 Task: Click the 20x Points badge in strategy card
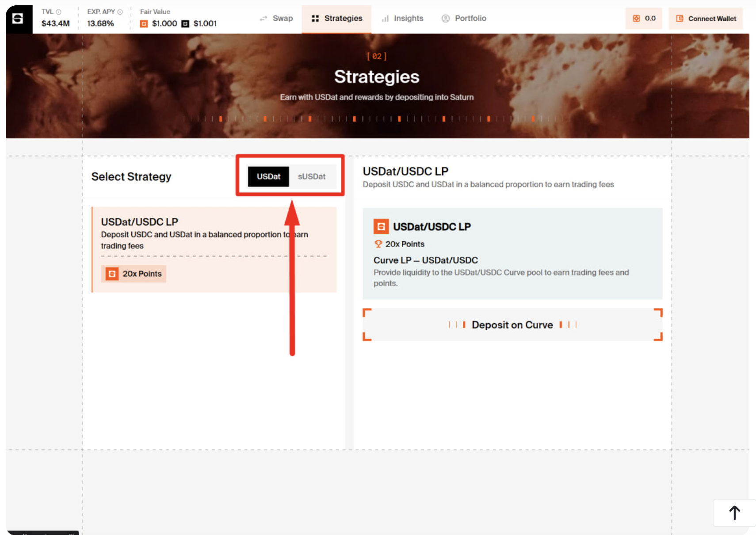(134, 274)
